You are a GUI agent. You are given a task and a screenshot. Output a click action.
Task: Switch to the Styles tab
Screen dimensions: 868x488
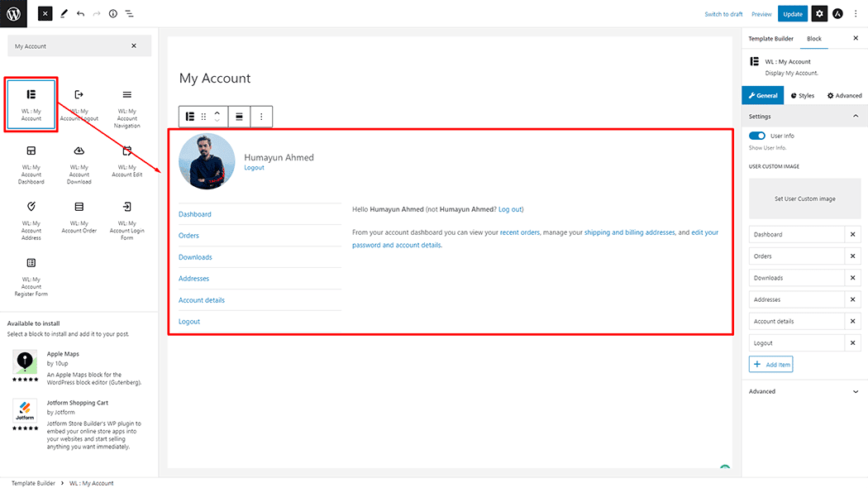coord(803,96)
